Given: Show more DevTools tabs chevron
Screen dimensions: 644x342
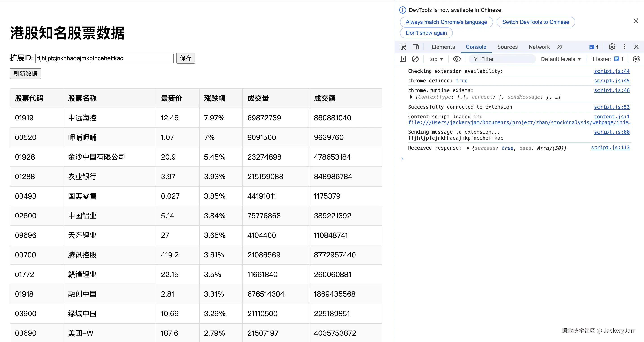Looking at the screenshot, I should pyautogui.click(x=560, y=47).
